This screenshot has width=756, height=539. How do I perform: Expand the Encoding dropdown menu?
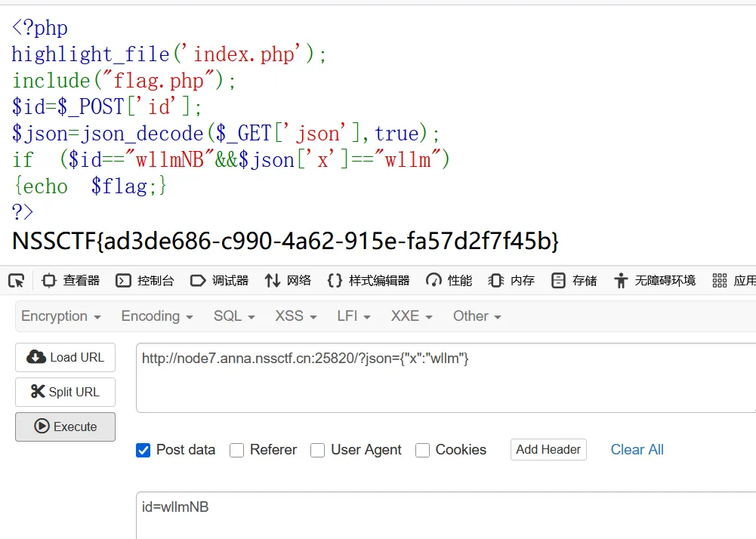pos(157,316)
